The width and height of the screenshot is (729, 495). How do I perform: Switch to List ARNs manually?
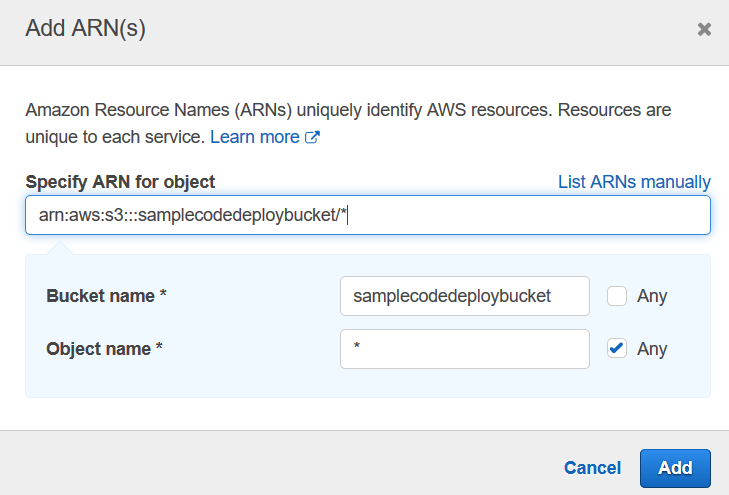click(x=634, y=182)
